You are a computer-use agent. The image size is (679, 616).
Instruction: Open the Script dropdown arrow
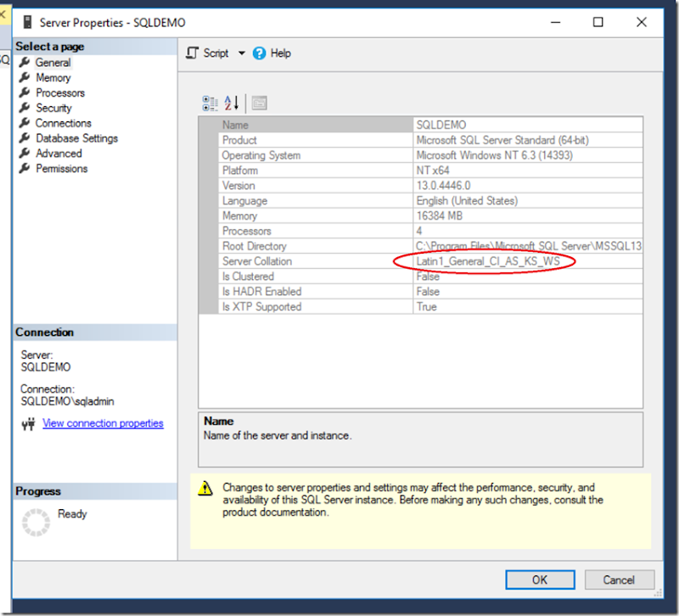click(241, 53)
